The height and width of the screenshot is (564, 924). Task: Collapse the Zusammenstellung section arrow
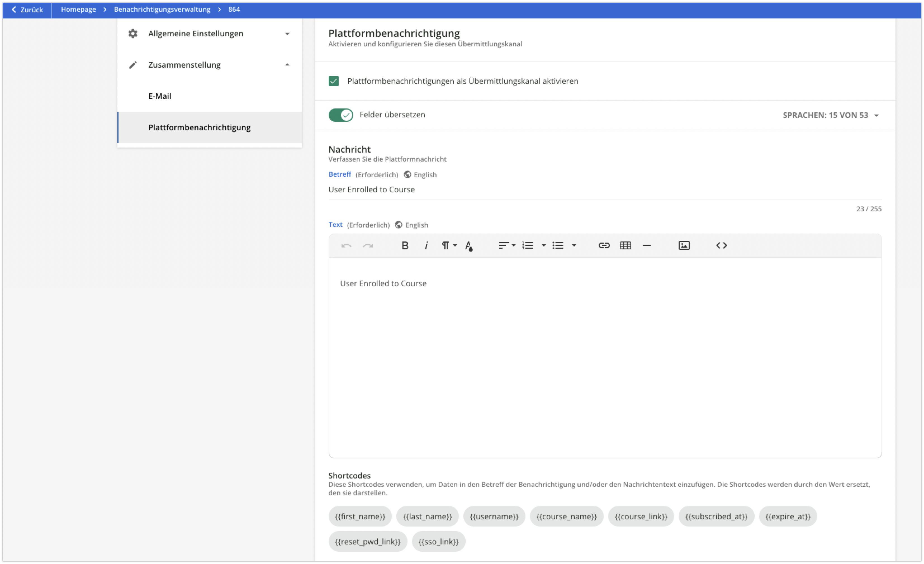[x=287, y=65]
